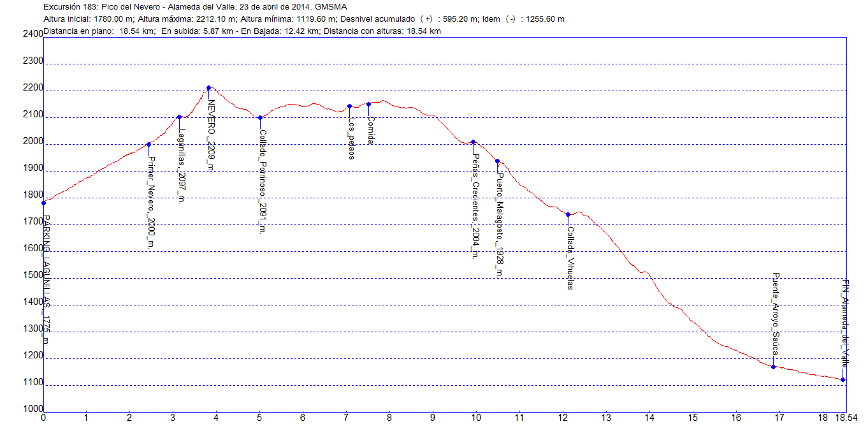Viewport: 868px width, 433px height.
Task: Click the 5 km distance axis label
Action: pyautogui.click(x=259, y=418)
